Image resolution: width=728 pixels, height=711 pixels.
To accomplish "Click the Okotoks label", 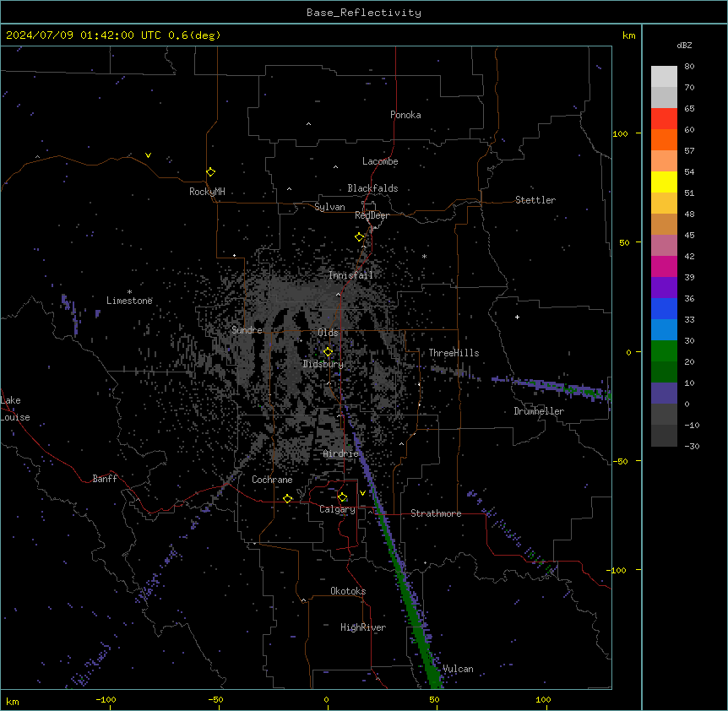I will pos(348,591).
